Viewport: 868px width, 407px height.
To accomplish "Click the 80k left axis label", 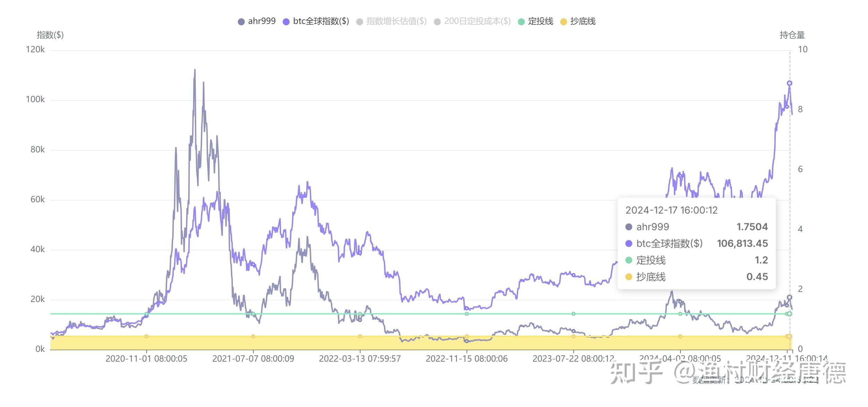I will point(37,150).
